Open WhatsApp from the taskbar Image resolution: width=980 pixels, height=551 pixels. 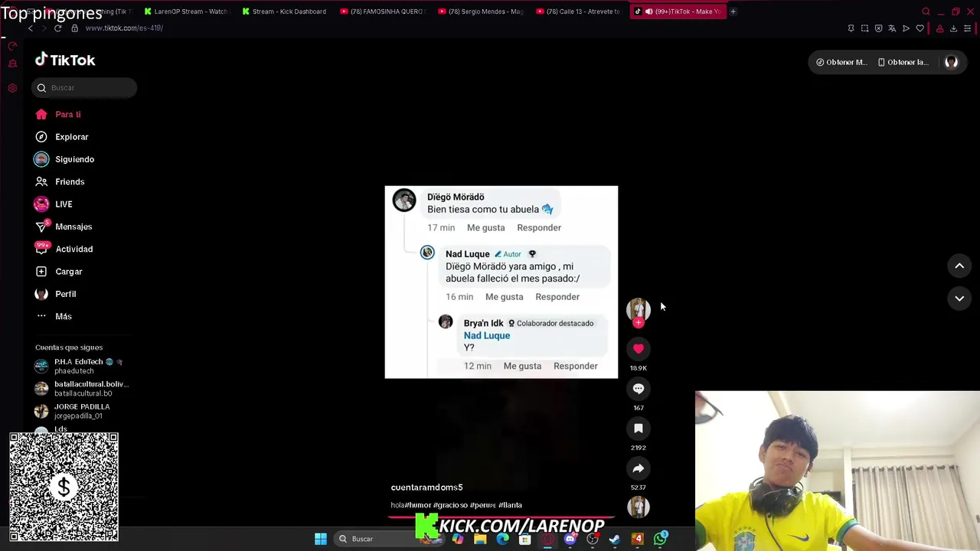click(x=660, y=539)
